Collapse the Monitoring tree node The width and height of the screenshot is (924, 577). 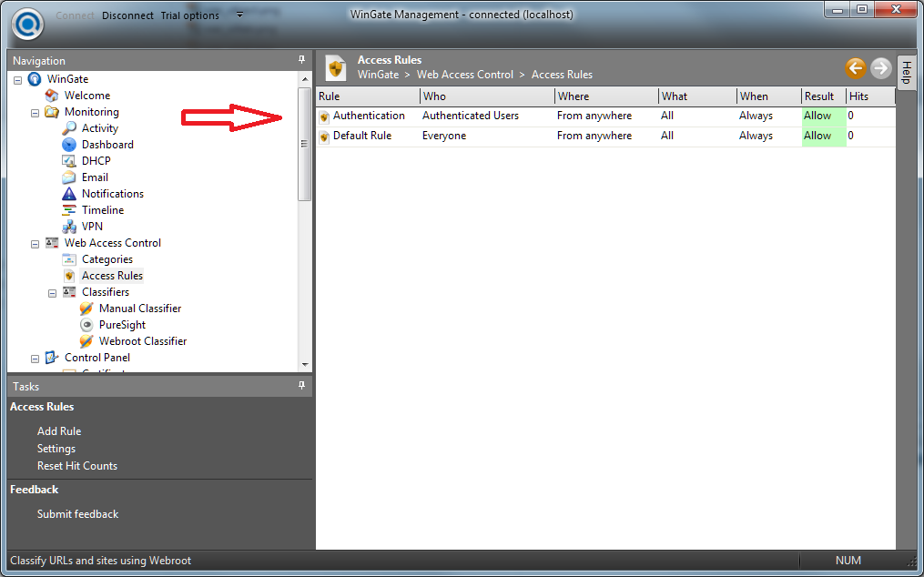(x=35, y=113)
